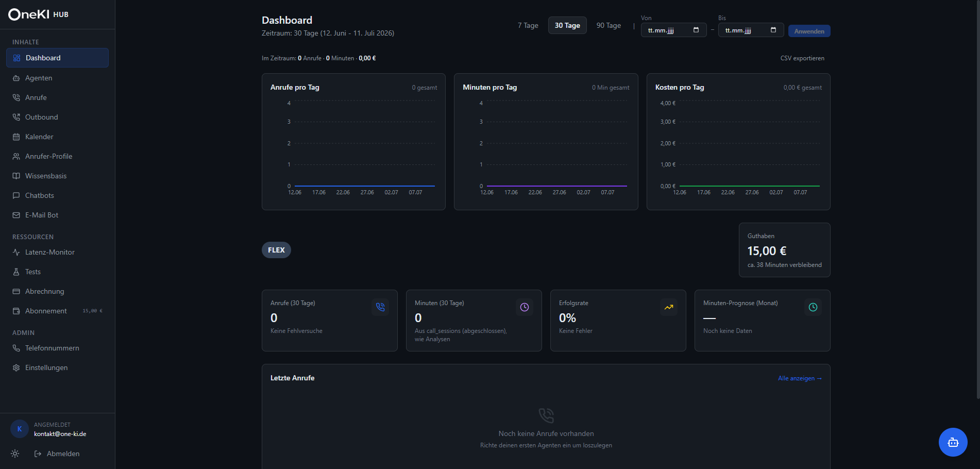980x469 pixels.
Task: Open the floating chatbot assistant button
Action: tap(953, 442)
